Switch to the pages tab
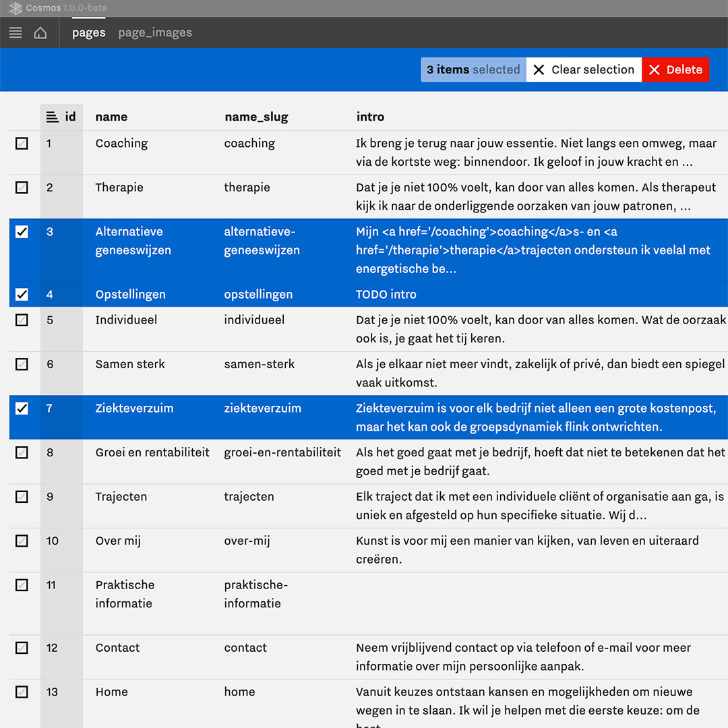 [x=88, y=32]
